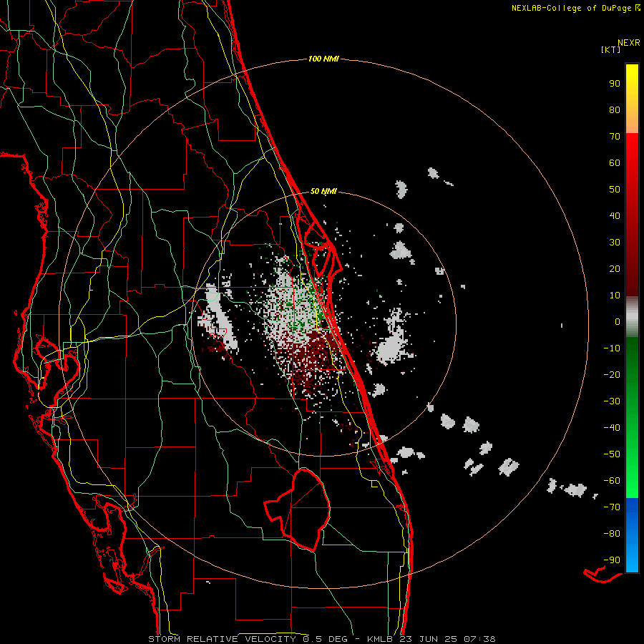Click the 50 NMI range ring label
This screenshot has height=644, width=644.
(323, 191)
